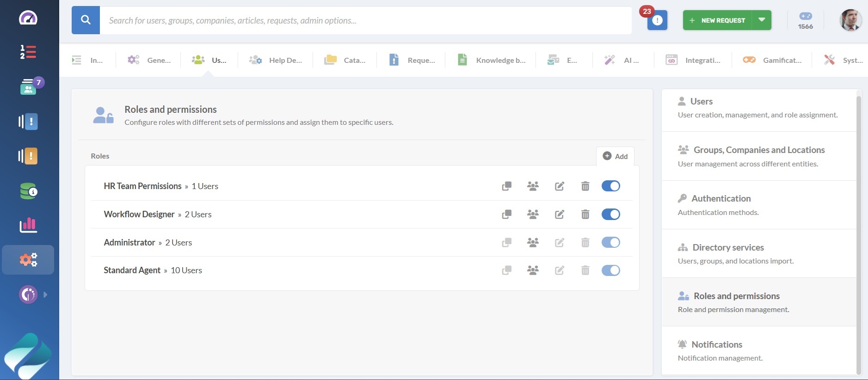The image size is (868, 380).
Task: Delete the Workflow Designer role
Action: (x=585, y=215)
